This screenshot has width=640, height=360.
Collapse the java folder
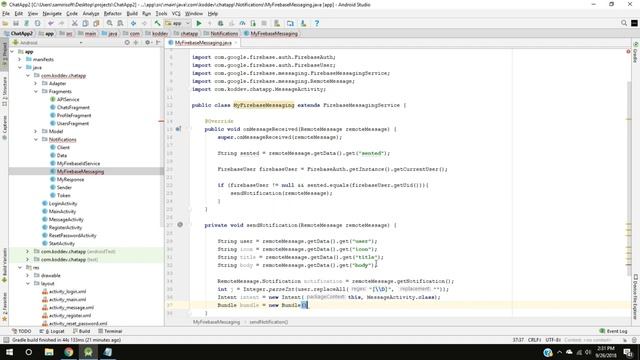pyautogui.click(x=20, y=67)
